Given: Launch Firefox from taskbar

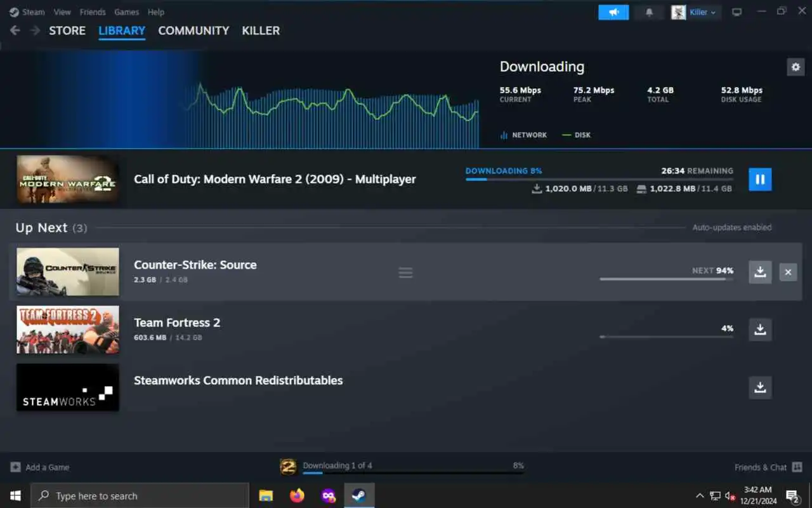Looking at the screenshot, I should (297, 496).
